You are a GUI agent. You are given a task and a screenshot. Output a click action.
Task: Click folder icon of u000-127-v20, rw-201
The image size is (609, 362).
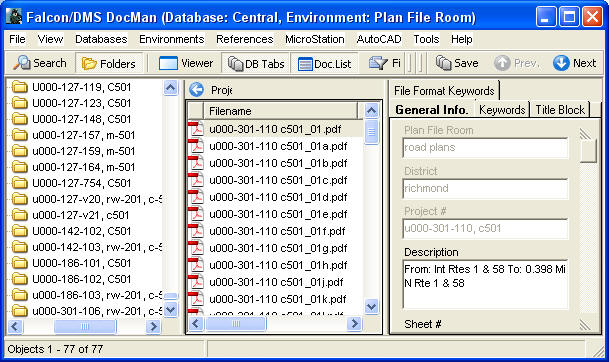19,199
